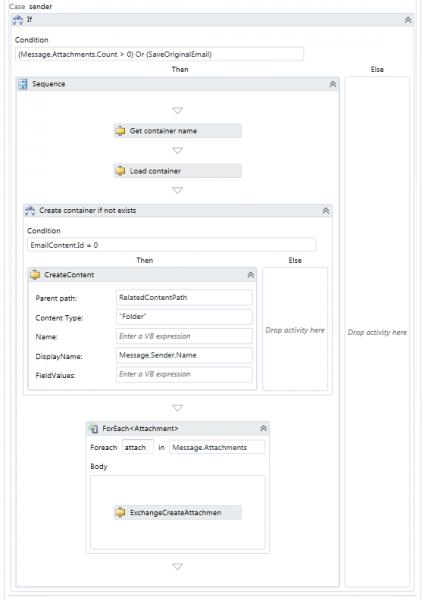Select the ExchangeCreateAttachment activity
Viewport: 425px width, 600px height.
pos(177,512)
